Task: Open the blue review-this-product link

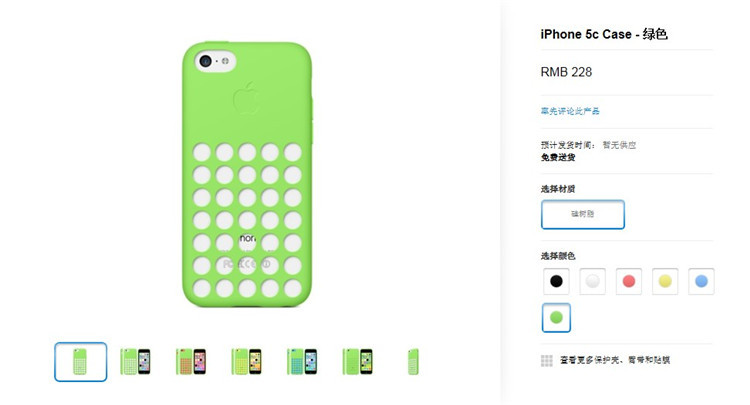Action: (570, 111)
